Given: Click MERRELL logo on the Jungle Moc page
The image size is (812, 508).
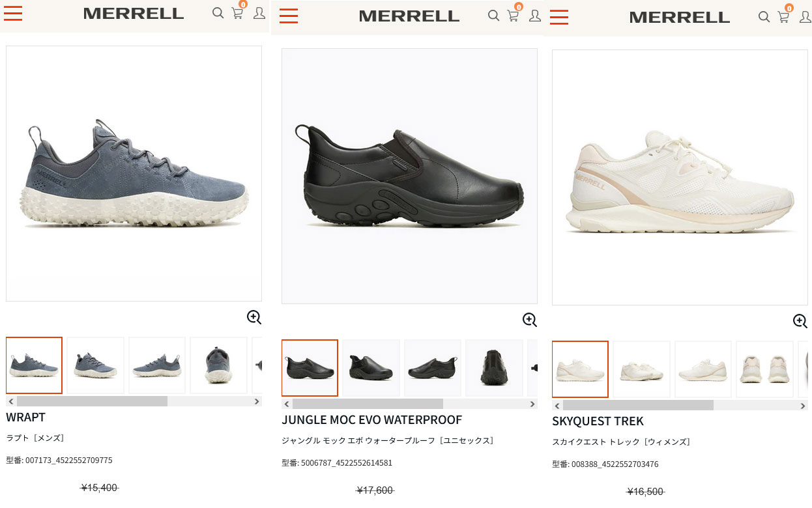Looking at the screenshot, I should (x=409, y=16).
